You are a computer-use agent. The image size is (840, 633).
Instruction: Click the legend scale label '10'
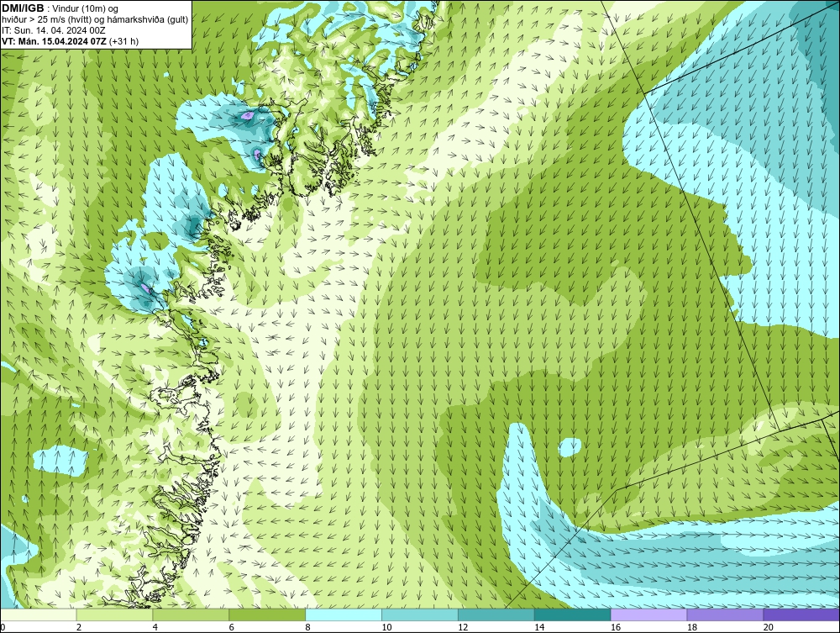(386, 627)
